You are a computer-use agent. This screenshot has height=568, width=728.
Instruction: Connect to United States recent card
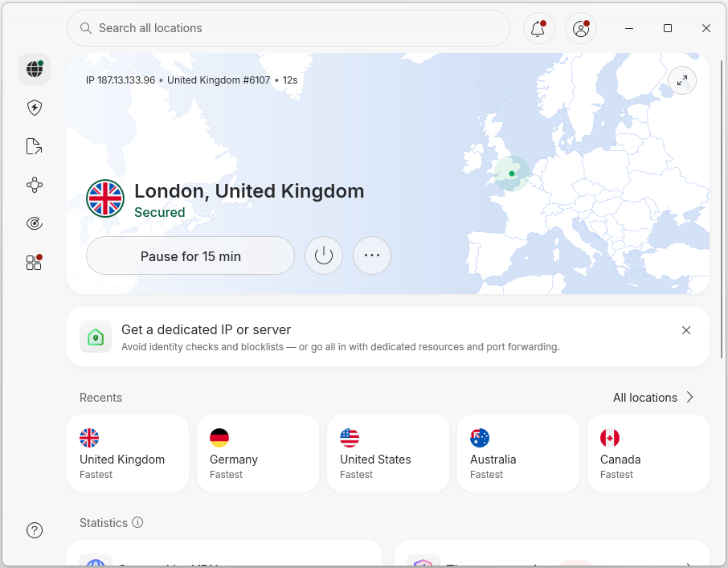pyautogui.click(x=388, y=453)
